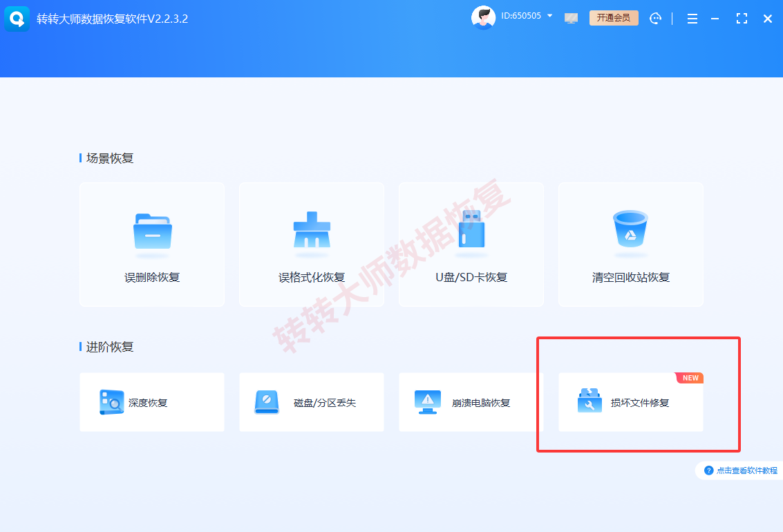This screenshot has width=783, height=532.
Task: Select the 误格式化恢复 label
Action: (312, 278)
